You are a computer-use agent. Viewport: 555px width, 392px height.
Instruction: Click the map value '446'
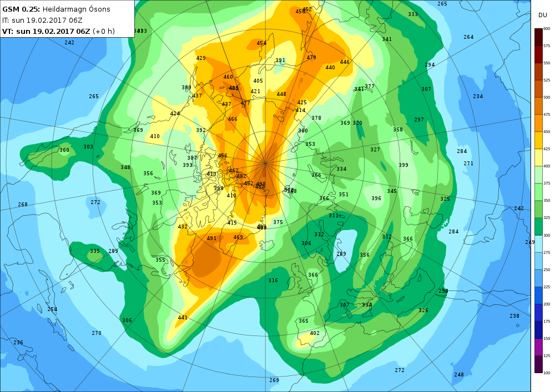(345, 62)
